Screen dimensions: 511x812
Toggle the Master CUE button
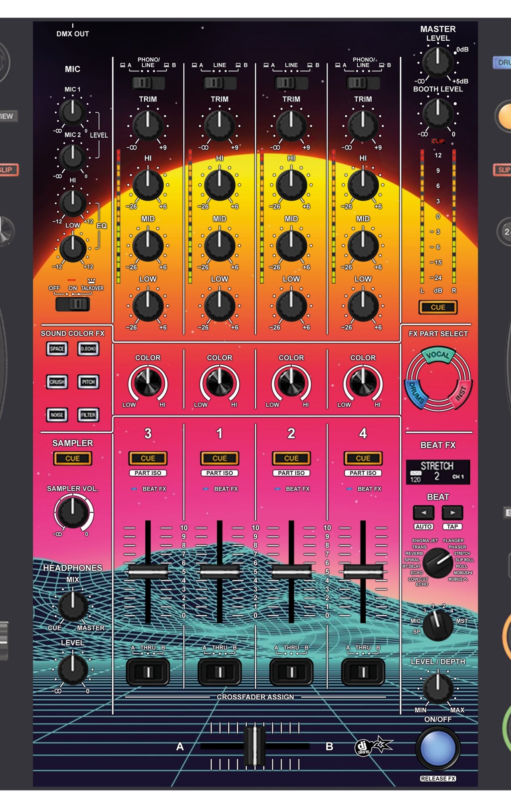(x=438, y=307)
